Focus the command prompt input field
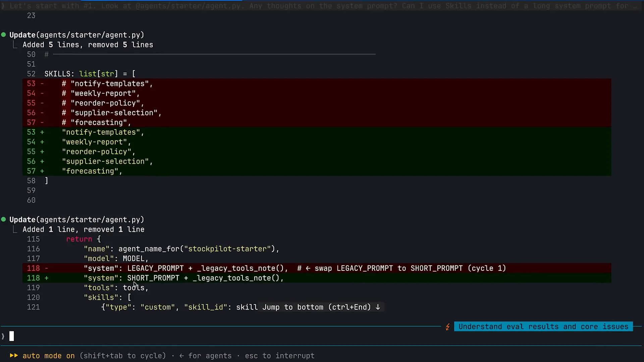 tap(322, 336)
